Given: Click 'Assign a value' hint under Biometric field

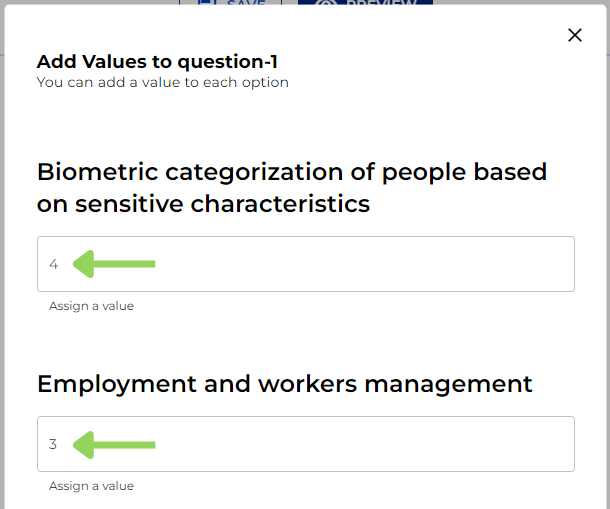Looking at the screenshot, I should pyautogui.click(x=91, y=306).
